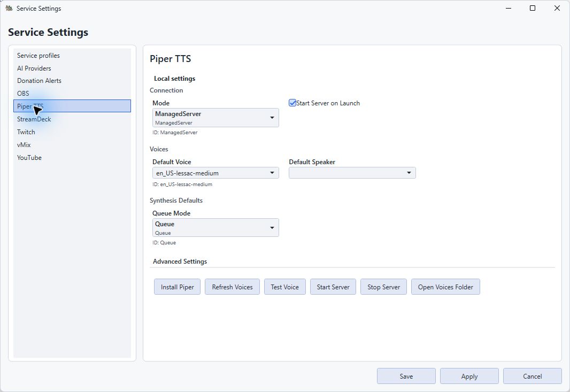Save the service settings
Screen dimensions: 570x392
point(406,376)
